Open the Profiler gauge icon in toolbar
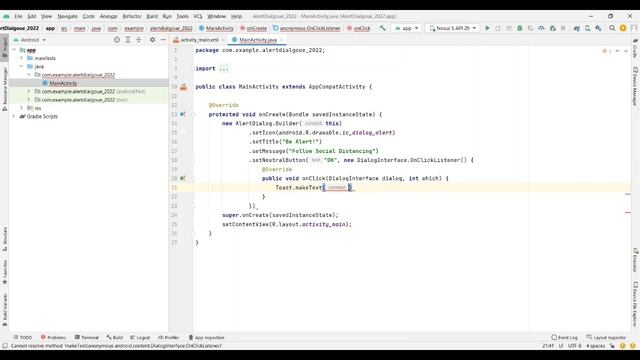The image size is (640, 360). point(541,28)
